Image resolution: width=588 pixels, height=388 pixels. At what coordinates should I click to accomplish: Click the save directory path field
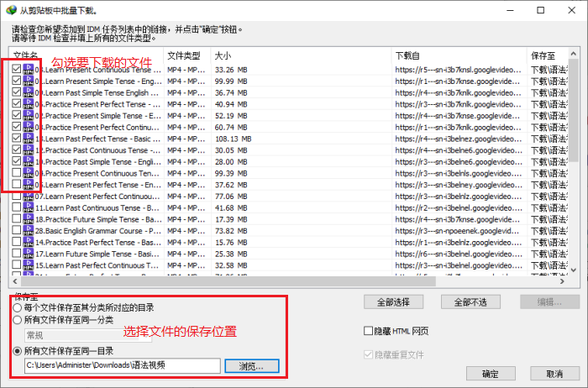pos(123,365)
